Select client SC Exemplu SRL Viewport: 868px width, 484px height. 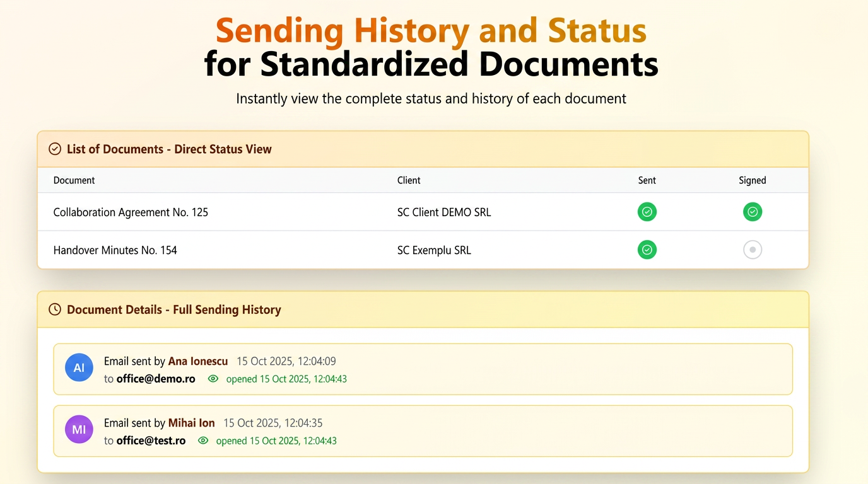click(x=434, y=250)
